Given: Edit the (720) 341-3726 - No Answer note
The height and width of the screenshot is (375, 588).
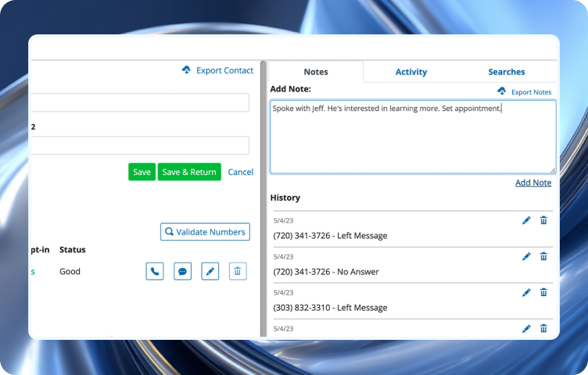Looking at the screenshot, I should 526,256.
